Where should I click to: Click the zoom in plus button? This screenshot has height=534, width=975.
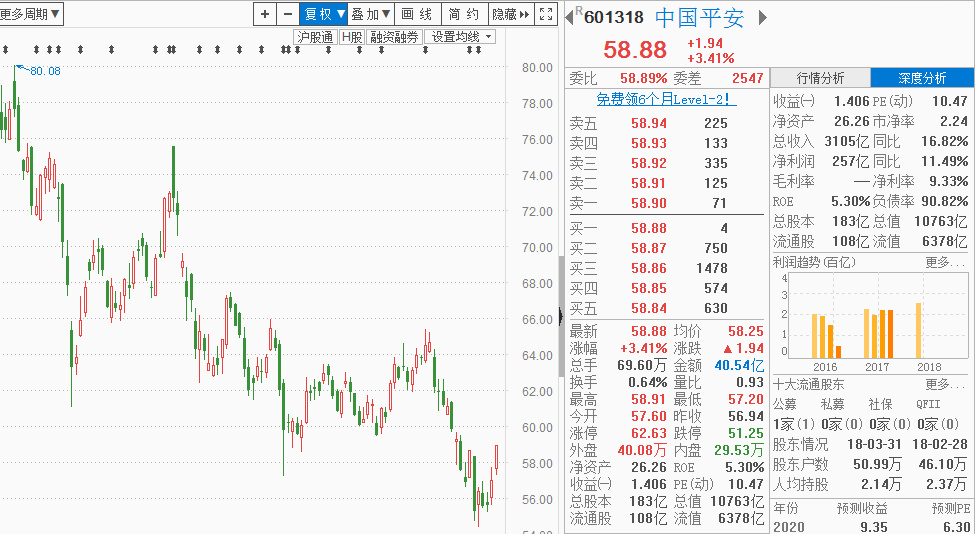(265, 14)
